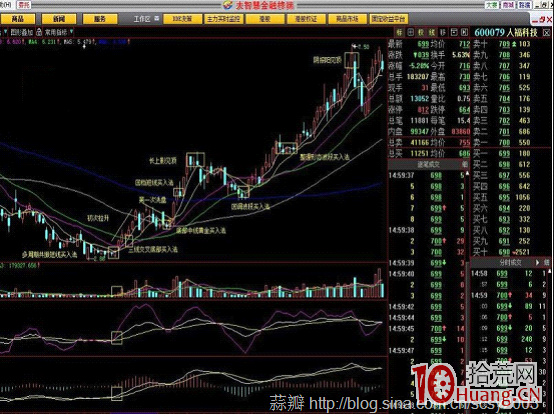Click the 分时成交 list scrollbar up arrow
The width and height of the screenshot is (554, 414).
(550, 271)
